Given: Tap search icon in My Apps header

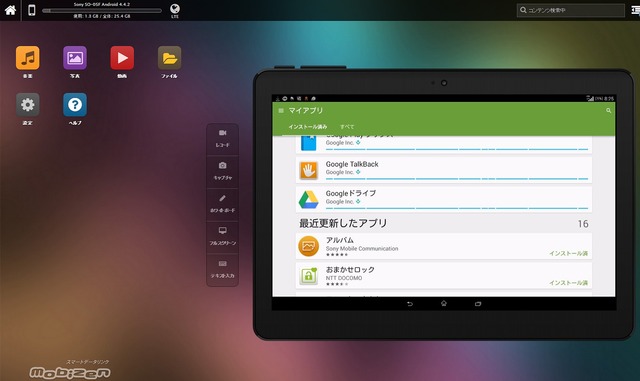Looking at the screenshot, I should tap(608, 111).
